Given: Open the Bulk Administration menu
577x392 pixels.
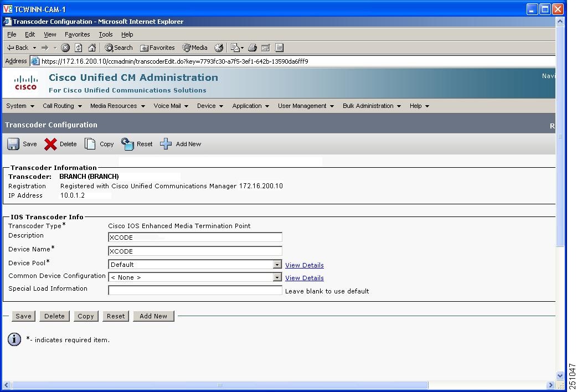Looking at the screenshot, I should coord(372,106).
